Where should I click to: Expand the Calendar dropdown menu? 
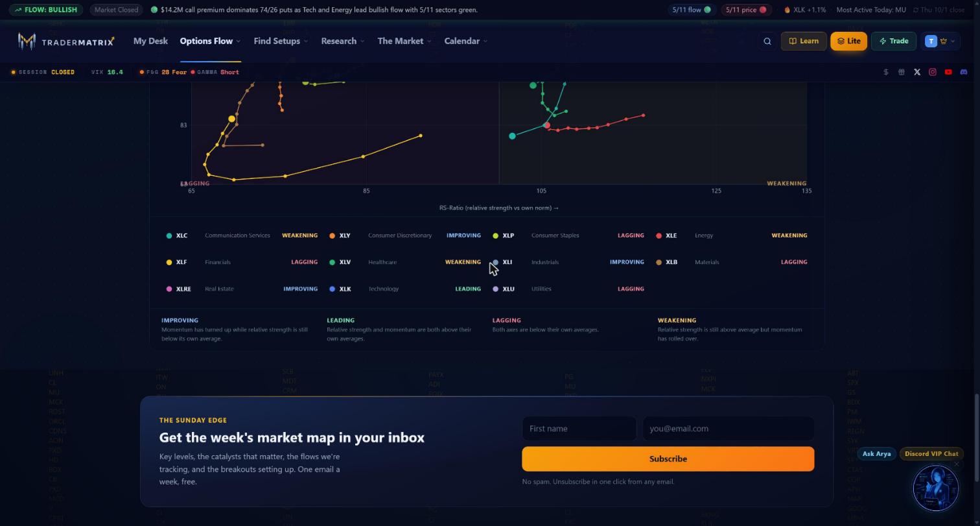pos(466,41)
